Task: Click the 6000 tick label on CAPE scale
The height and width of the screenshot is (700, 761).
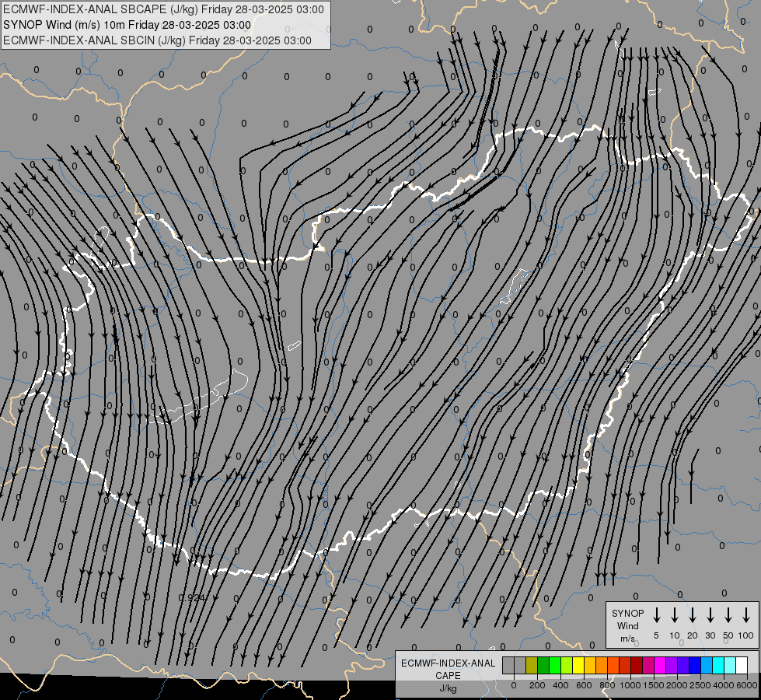Action: click(x=747, y=685)
